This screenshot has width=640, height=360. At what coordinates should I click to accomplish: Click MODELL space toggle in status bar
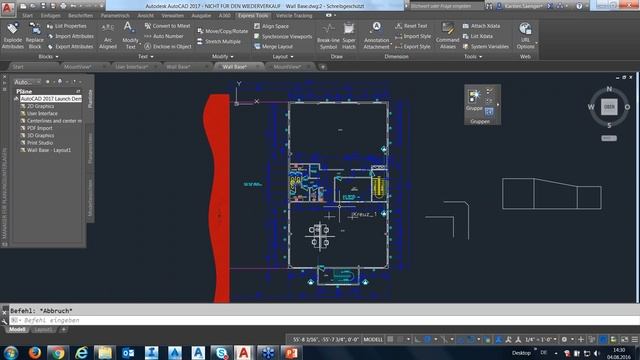(x=373, y=339)
